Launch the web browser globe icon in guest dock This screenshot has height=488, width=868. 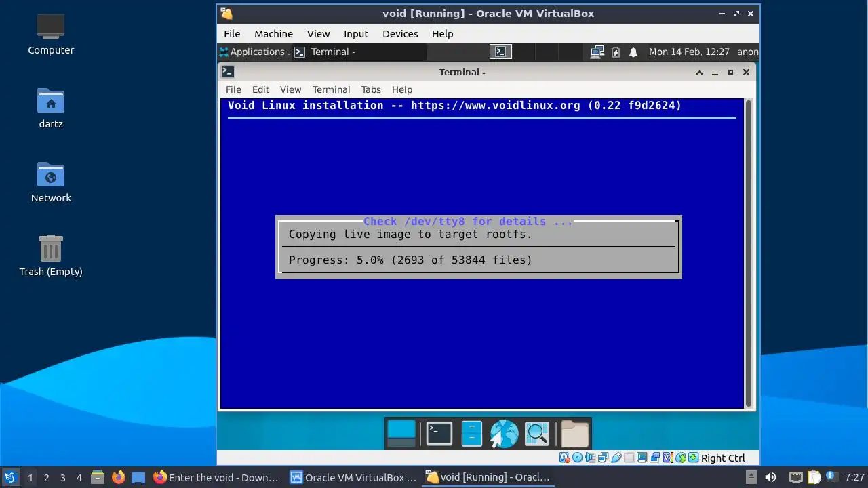point(504,434)
